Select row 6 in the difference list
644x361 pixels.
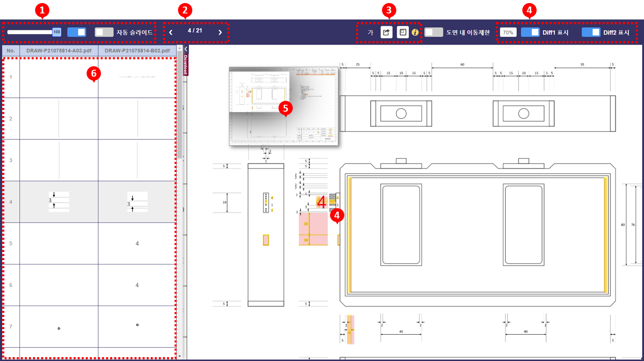(89, 285)
